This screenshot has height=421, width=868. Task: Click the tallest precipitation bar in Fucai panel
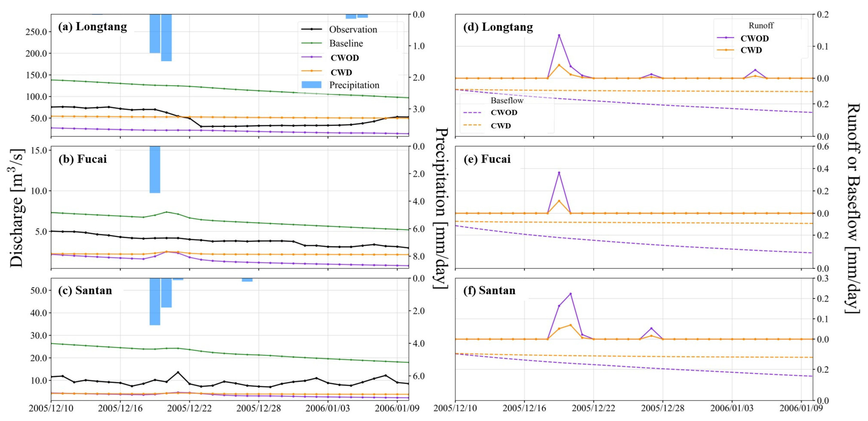(155, 169)
